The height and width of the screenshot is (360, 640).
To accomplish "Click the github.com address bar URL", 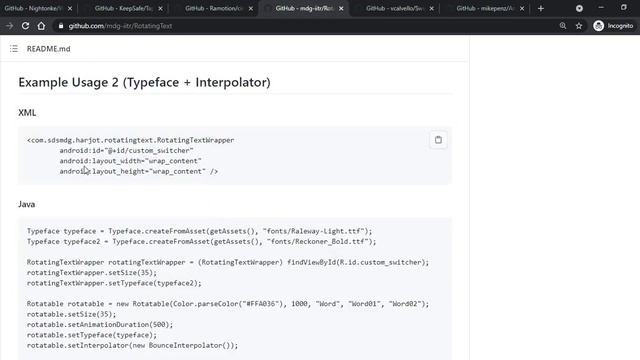I will click(x=120, y=26).
